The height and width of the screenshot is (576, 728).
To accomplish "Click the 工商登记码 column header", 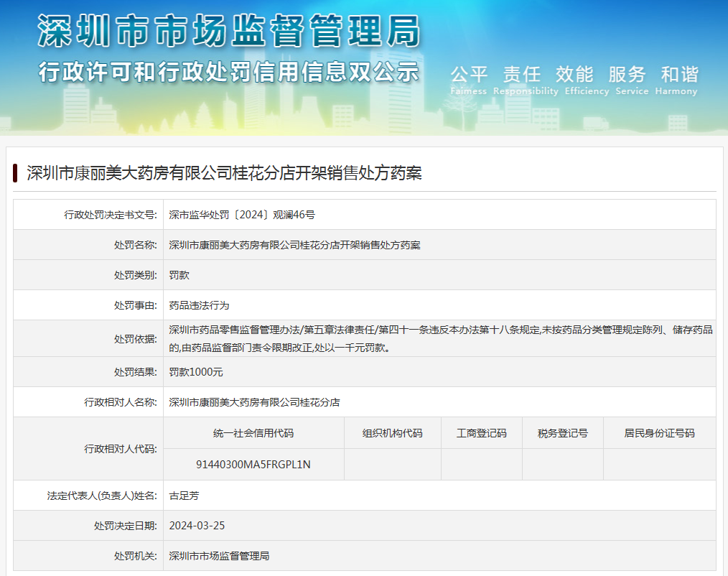I will [482, 433].
